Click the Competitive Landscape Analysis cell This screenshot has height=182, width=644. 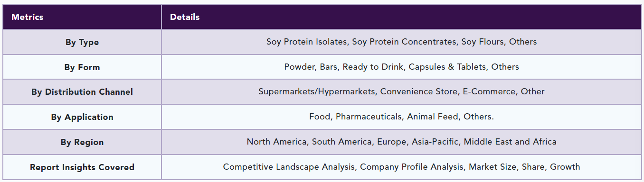(x=401, y=167)
